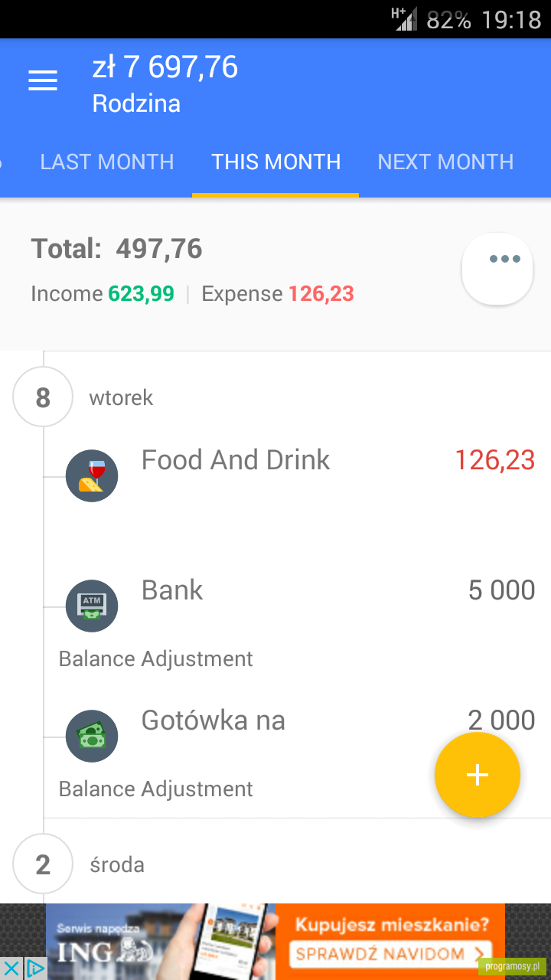Tap the Food And Drink category icon

tap(92, 476)
